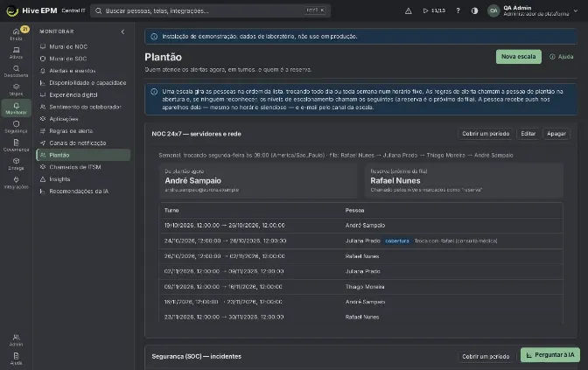Click the shift row starting 19/10/2026
588x370 pixels.
pos(361,226)
